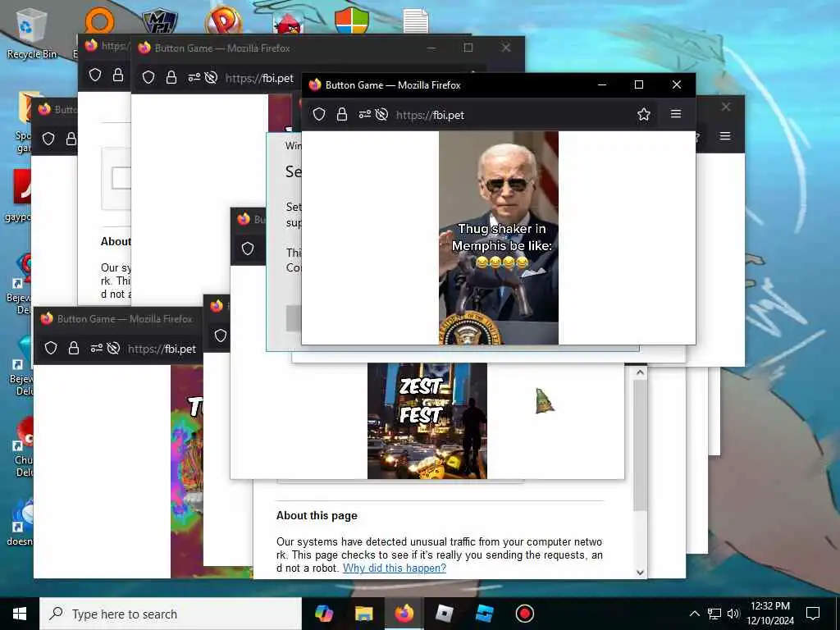Click the red record button in the taskbar
The width and height of the screenshot is (840, 630).
click(x=524, y=614)
